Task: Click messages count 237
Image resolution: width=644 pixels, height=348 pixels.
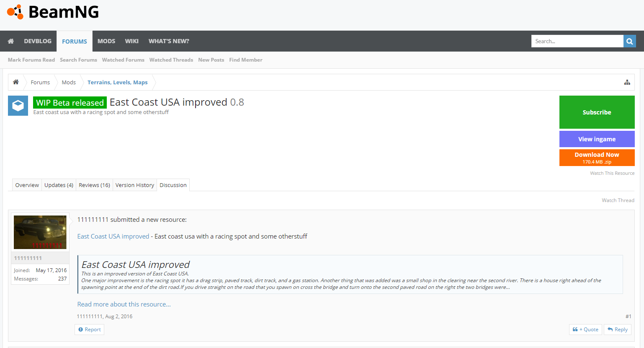Action: coord(62,279)
